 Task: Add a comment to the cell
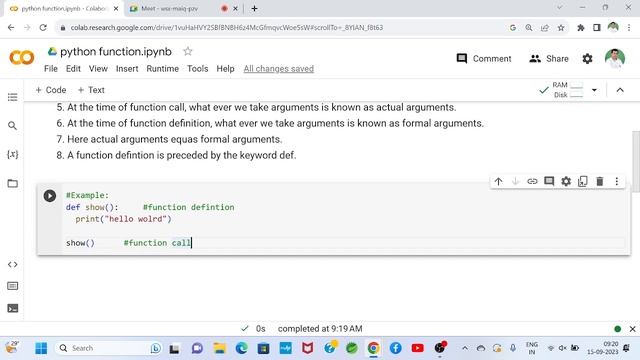pos(549,181)
